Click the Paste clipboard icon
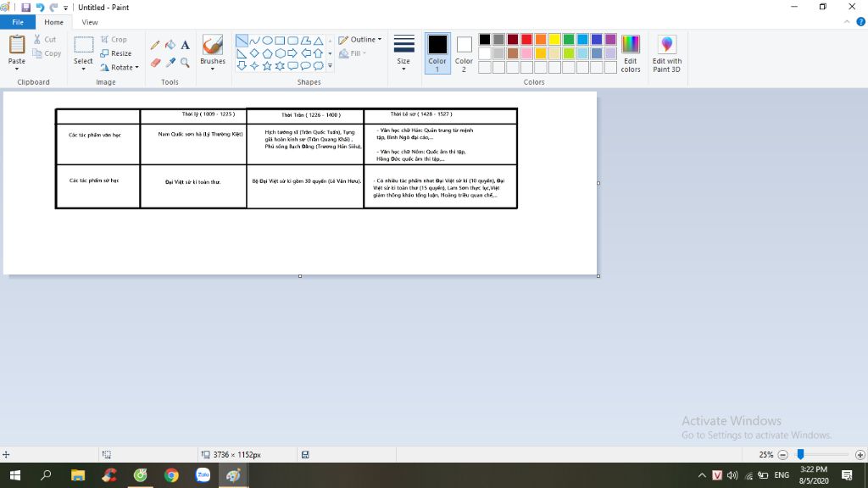The height and width of the screenshot is (488, 868). click(17, 44)
